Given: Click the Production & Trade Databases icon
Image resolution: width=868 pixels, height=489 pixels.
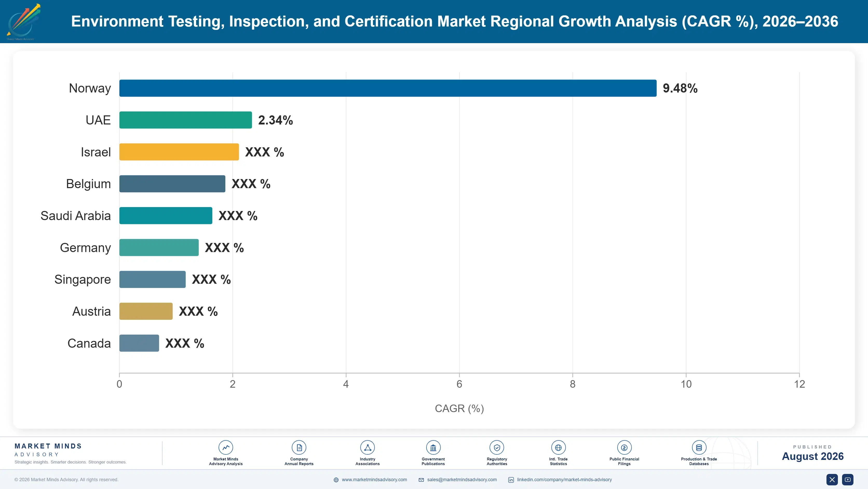Looking at the screenshot, I should [x=699, y=447].
